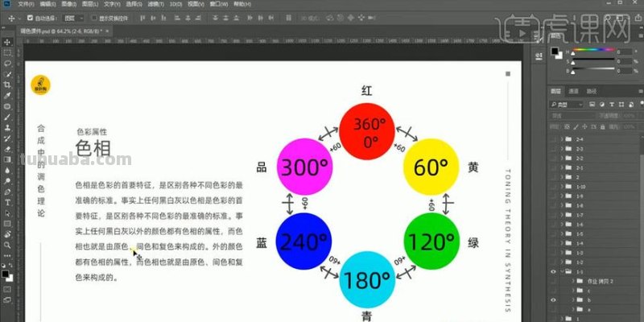Expand the 1-10 layer group
This screenshot has width=644, height=322.
click(562, 187)
